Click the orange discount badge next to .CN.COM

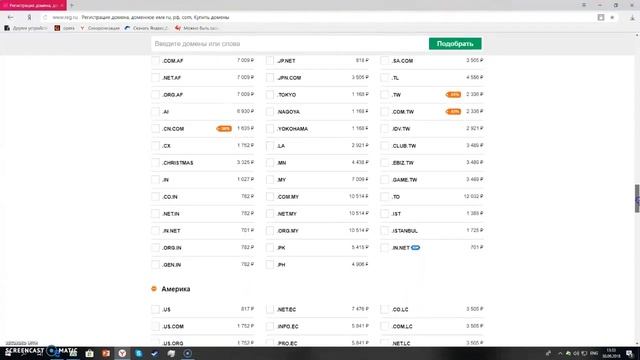[x=224, y=129]
